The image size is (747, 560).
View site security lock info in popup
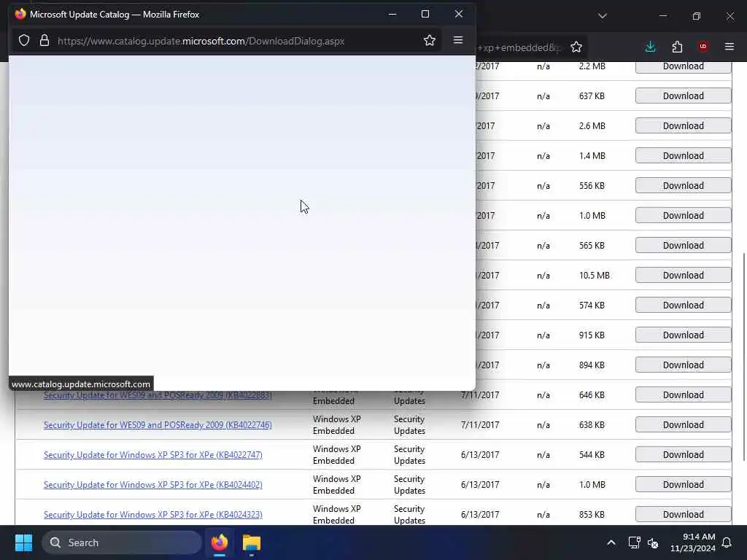coord(44,41)
